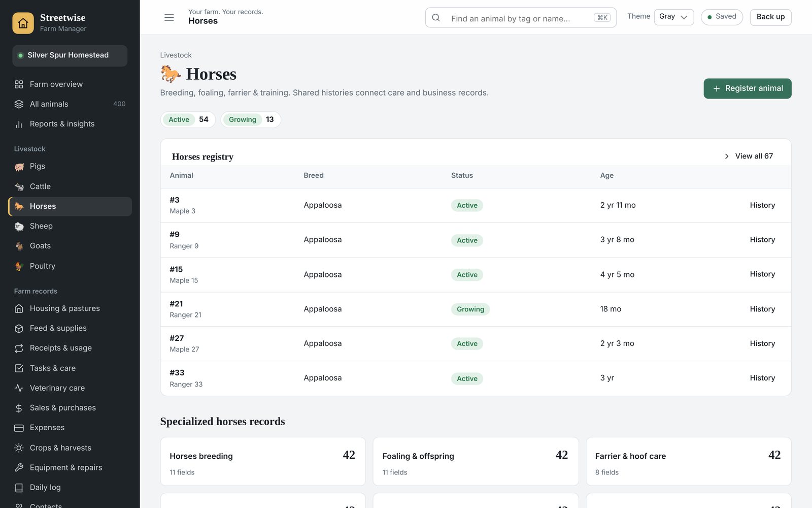Open the Horses menu item
Screen dimensions: 812x508
pyautogui.click(x=70, y=206)
